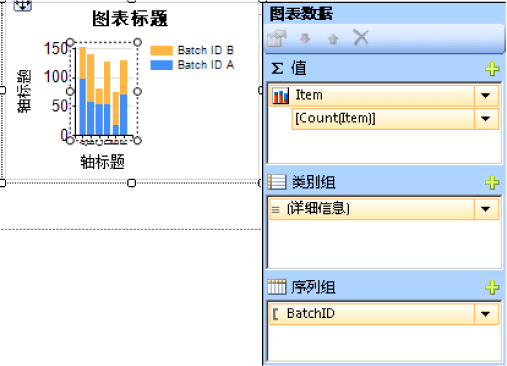Open the BatchID dropdown arrow
Viewport: 507px width, 366px height.
pyautogui.click(x=486, y=314)
